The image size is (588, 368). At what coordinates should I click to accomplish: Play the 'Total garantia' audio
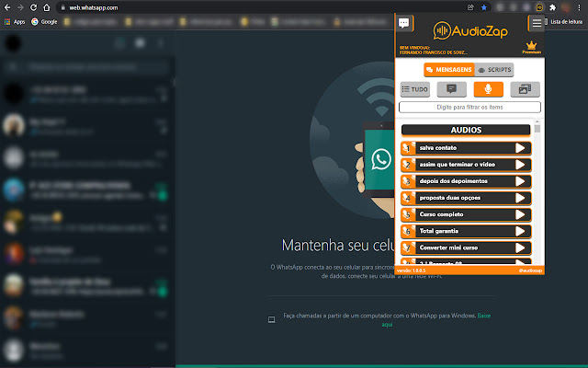pos(520,231)
